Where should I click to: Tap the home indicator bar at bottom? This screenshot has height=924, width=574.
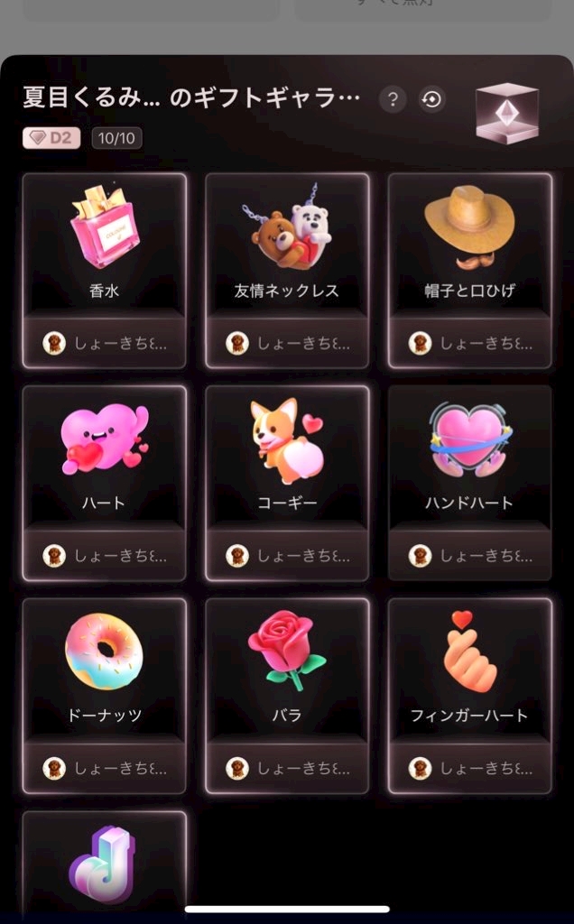pos(287,909)
